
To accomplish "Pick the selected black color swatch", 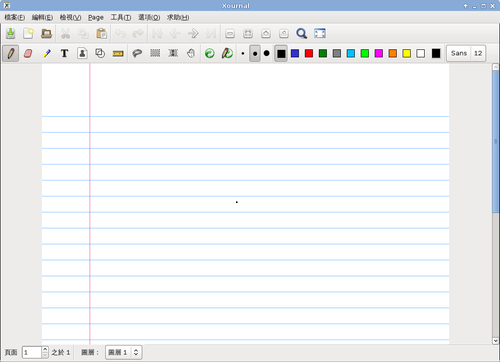I will [281, 53].
